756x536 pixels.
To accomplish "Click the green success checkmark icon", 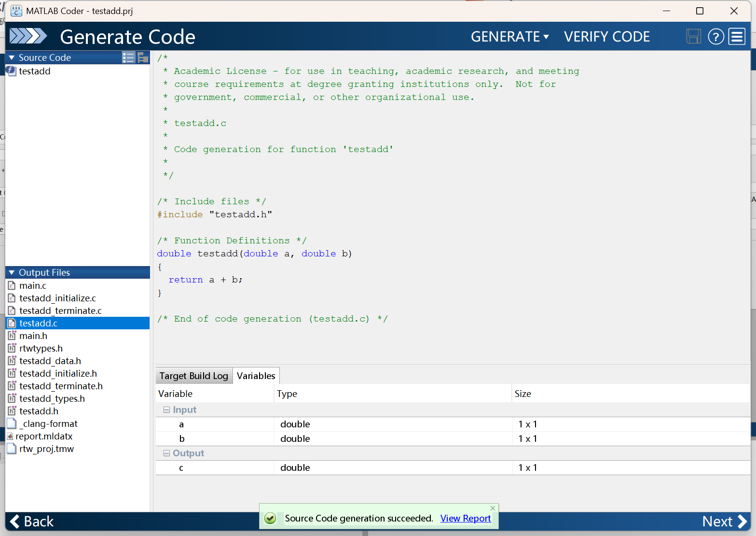I will point(270,518).
